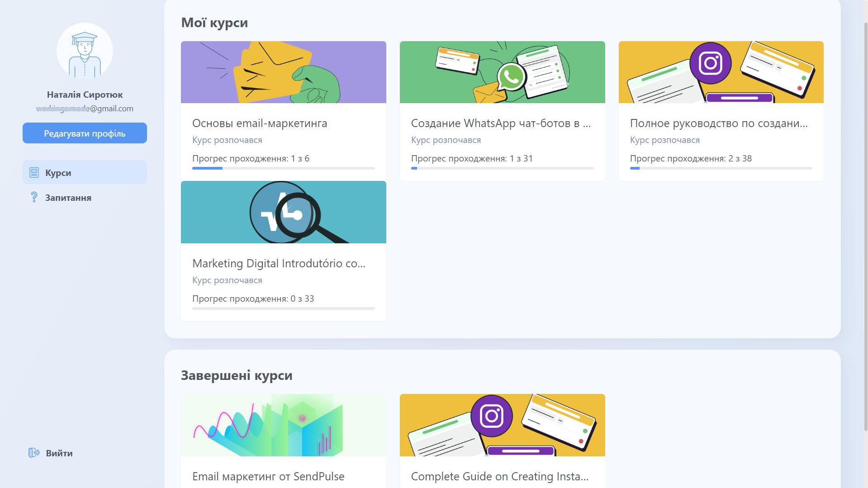Click the Создание WhatsApp чат-ботов course title
Screen dimensions: 868x488
point(501,123)
